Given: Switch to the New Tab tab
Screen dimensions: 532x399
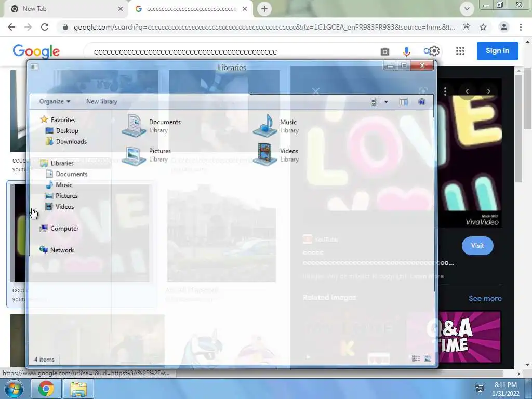Looking at the screenshot, I should point(64,9).
